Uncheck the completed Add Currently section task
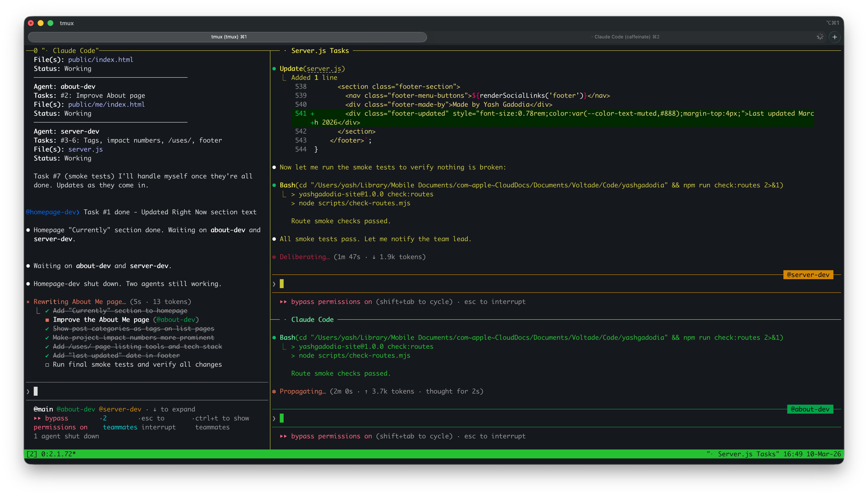This screenshot has width=868, height=496. (x=47, y=310)
